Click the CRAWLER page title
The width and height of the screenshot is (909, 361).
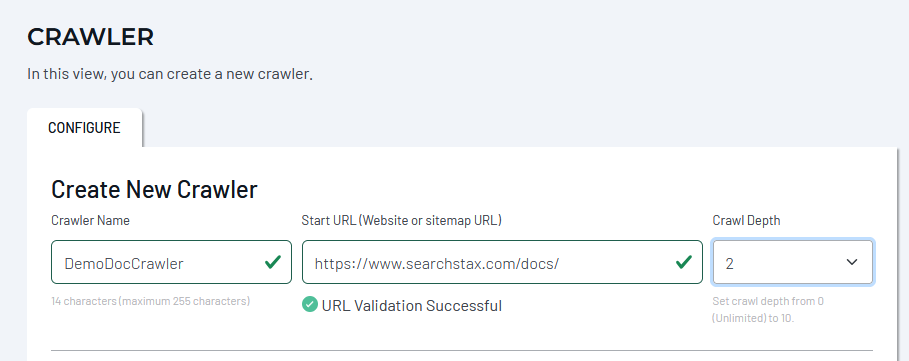point(90,37)
